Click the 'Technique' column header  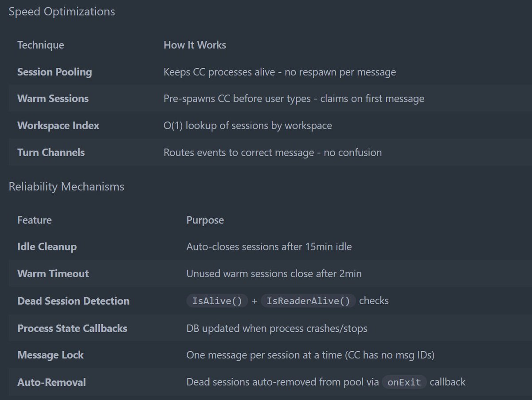click(x=40, y=45)
